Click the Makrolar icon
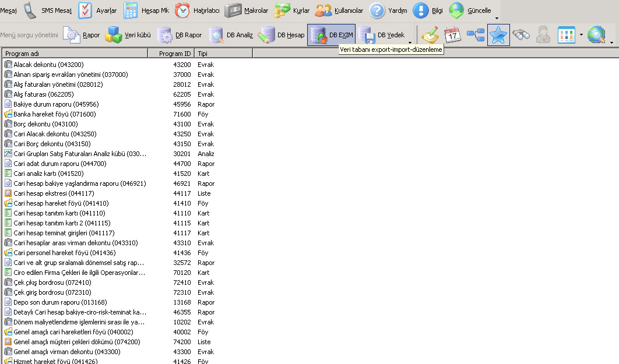 point(233,10)
